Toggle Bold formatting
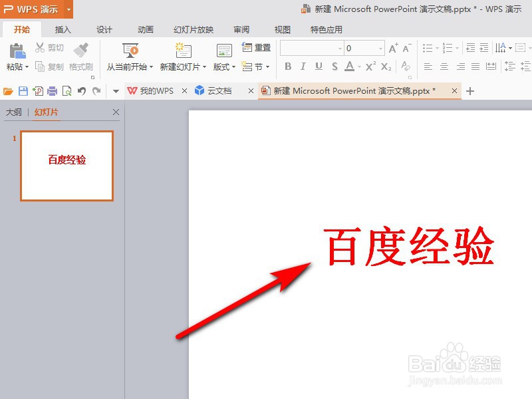Viewport: 532px width, 399px height. [x=288, y=66]
